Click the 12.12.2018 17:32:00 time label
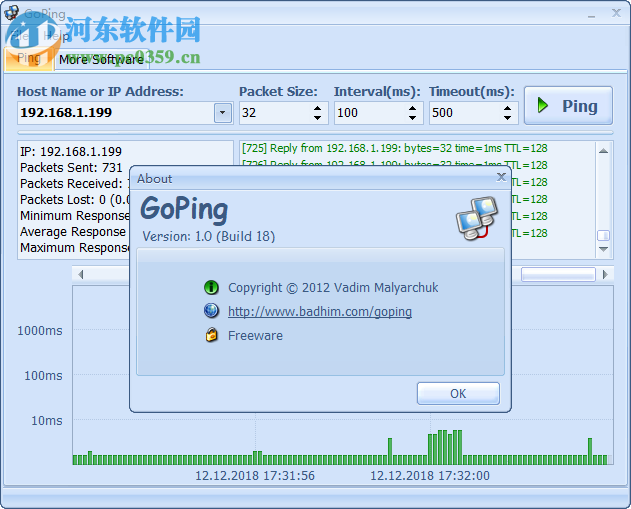 [x=430, y=476]
